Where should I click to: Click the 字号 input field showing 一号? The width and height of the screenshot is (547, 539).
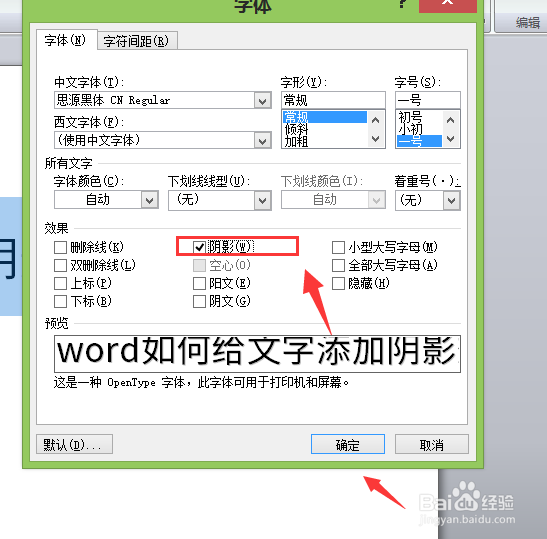point(428,100)
